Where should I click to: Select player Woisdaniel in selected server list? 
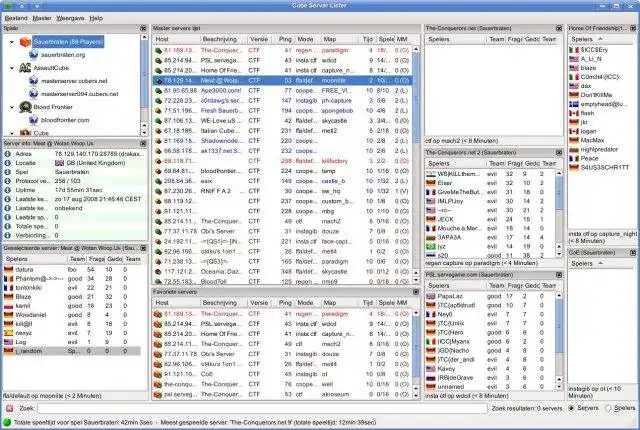pyautogui.click(x=73, y=315)
